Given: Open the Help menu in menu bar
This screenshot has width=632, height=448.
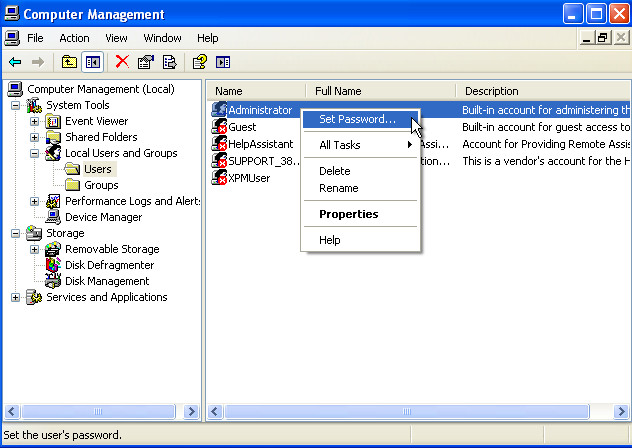Looking at the screenshot, I should click(208, 38).
